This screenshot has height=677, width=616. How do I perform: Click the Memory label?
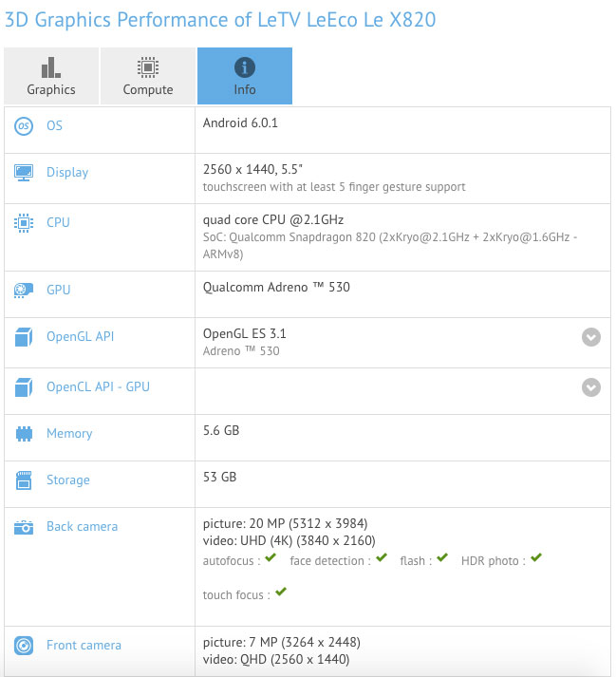[69, 433]
